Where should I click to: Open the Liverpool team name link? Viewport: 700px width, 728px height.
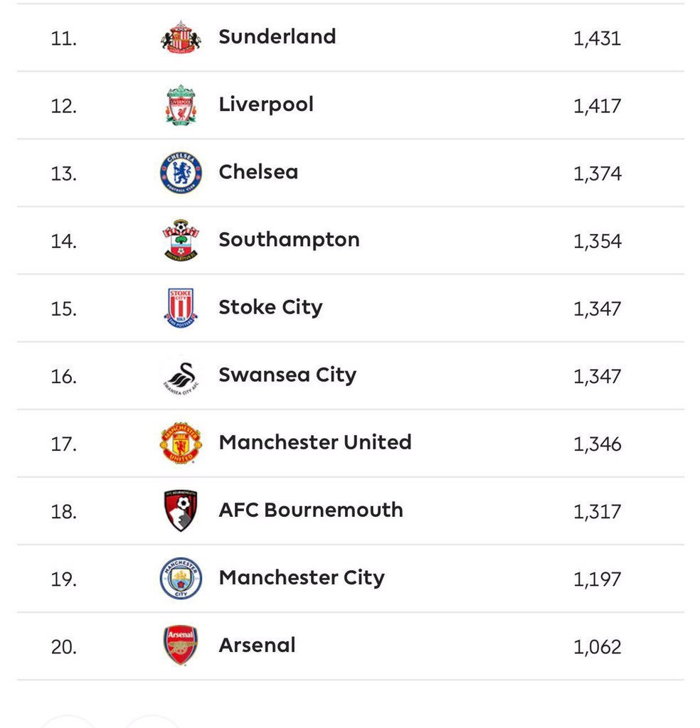coord(266,105)
